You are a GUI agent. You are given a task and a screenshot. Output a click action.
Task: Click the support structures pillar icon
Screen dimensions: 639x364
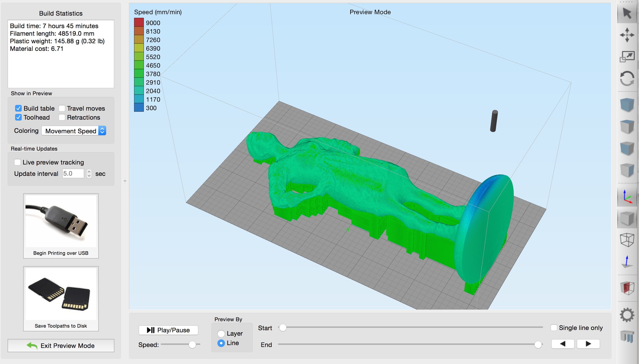click(x=627, y=336)
